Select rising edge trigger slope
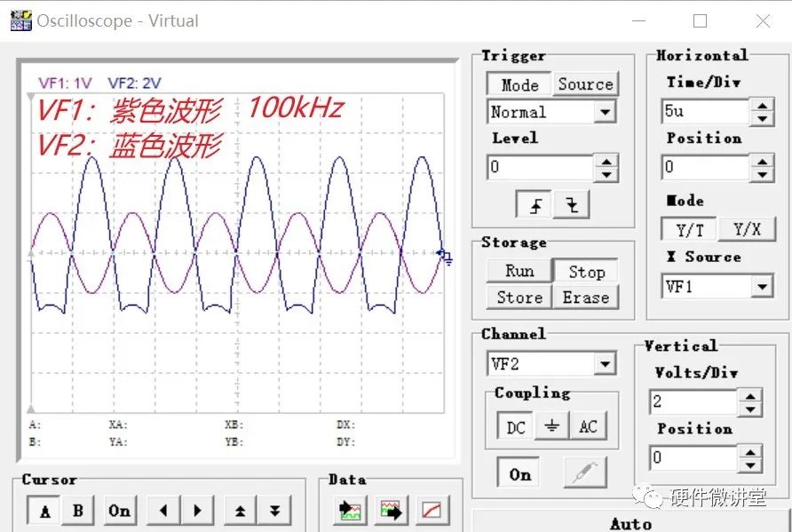The image size is (792, 532). (x=535, y=205)
